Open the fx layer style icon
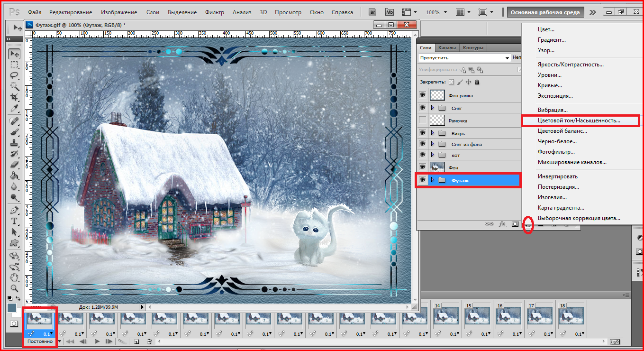This screenshot has width=644, height=351. coord(503,224)
